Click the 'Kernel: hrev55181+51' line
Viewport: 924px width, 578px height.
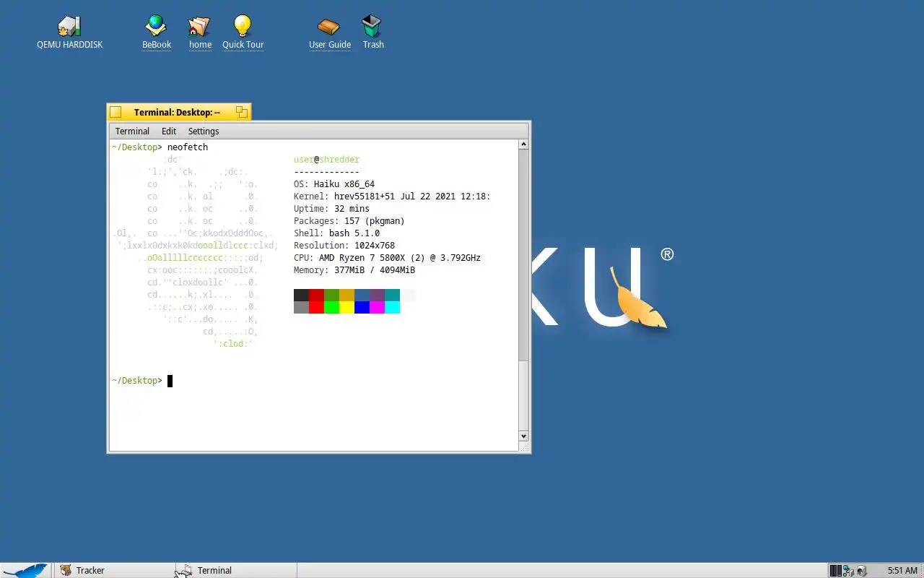tap(392, 197)
